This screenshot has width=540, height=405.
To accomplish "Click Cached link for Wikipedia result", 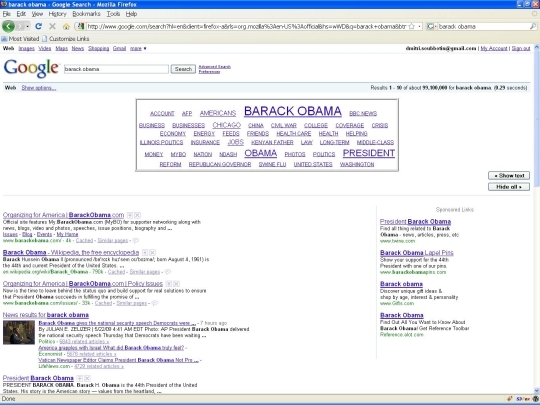I will point(116,272).
